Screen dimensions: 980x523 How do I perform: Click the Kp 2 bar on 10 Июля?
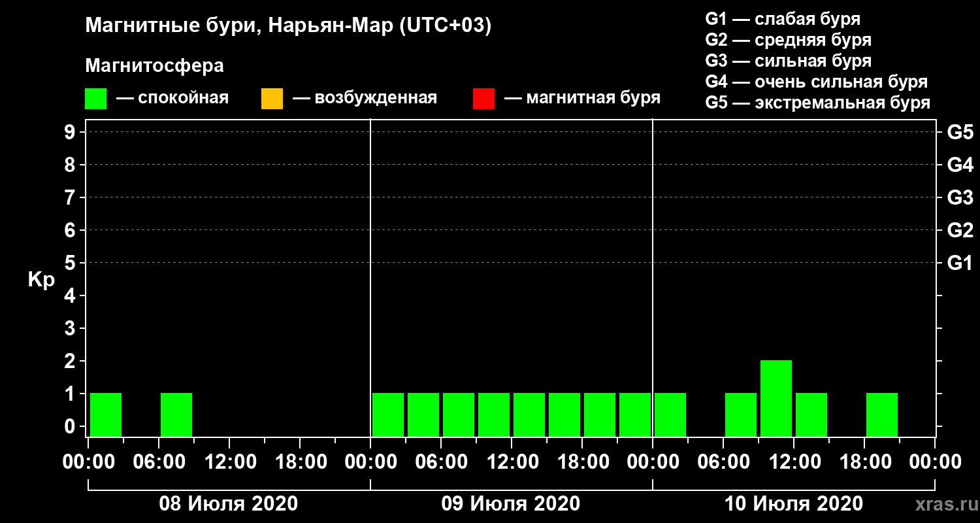pyautogui.click(x=776, y=397)
